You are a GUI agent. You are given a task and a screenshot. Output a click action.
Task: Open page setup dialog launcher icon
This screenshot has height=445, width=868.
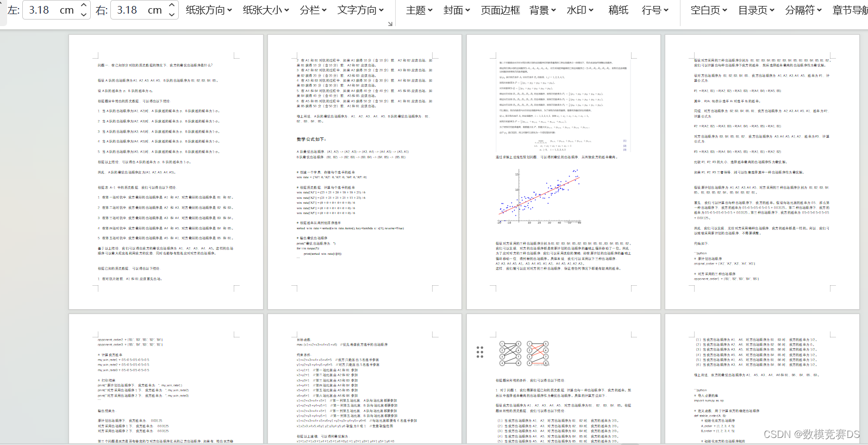[x=390, y=24]
